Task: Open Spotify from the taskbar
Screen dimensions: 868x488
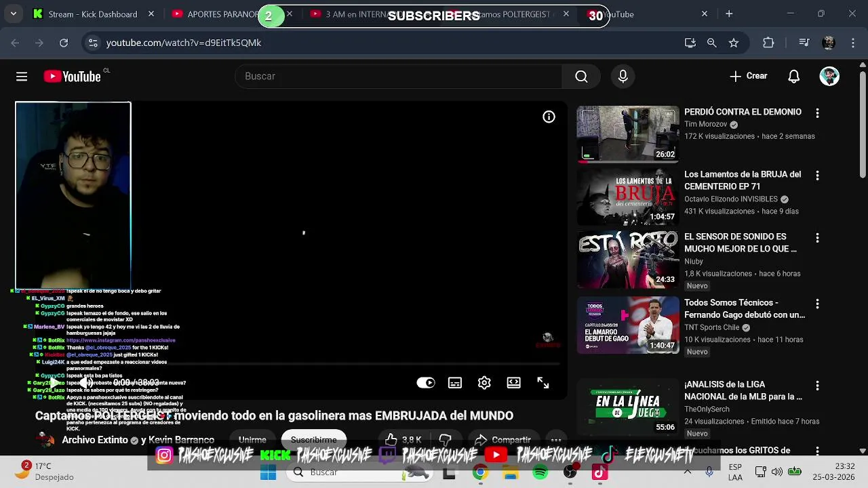Action: coord(540,472)
